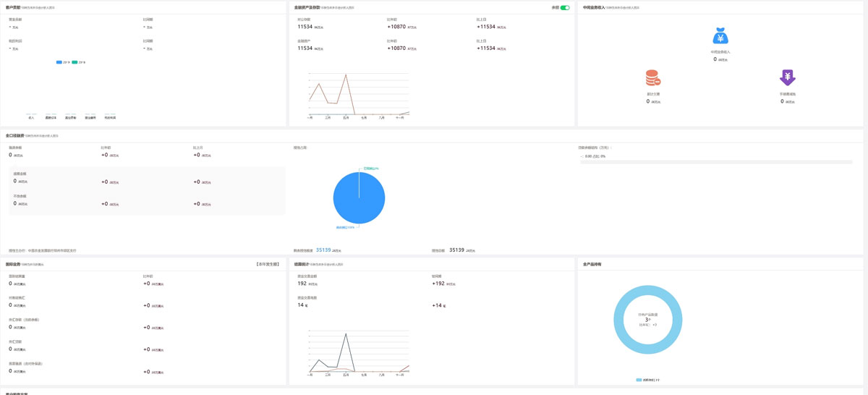Image resolution: width=868 pixels, height=395 pixels.
Task: Click the blue money bag icon
Action: (720, 36)
